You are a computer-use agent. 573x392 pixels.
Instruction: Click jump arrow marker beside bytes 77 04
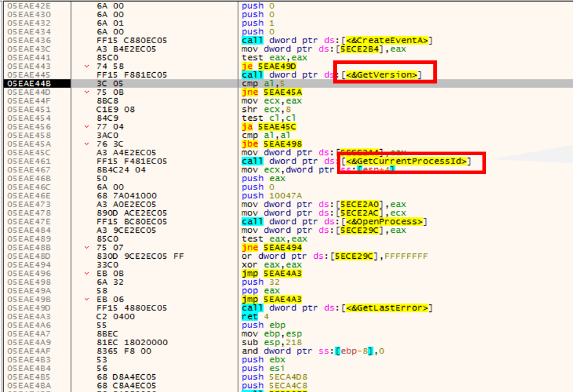(86, 127)
